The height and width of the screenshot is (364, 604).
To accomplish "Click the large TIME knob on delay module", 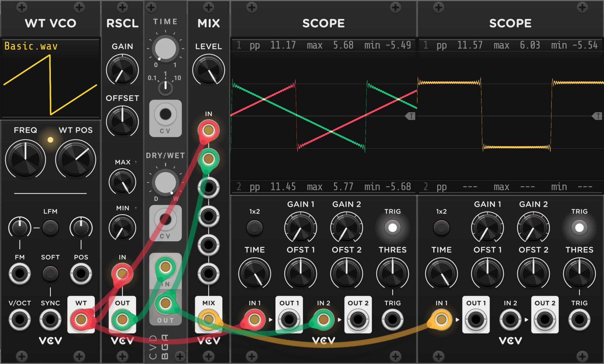I will point(165,48).
